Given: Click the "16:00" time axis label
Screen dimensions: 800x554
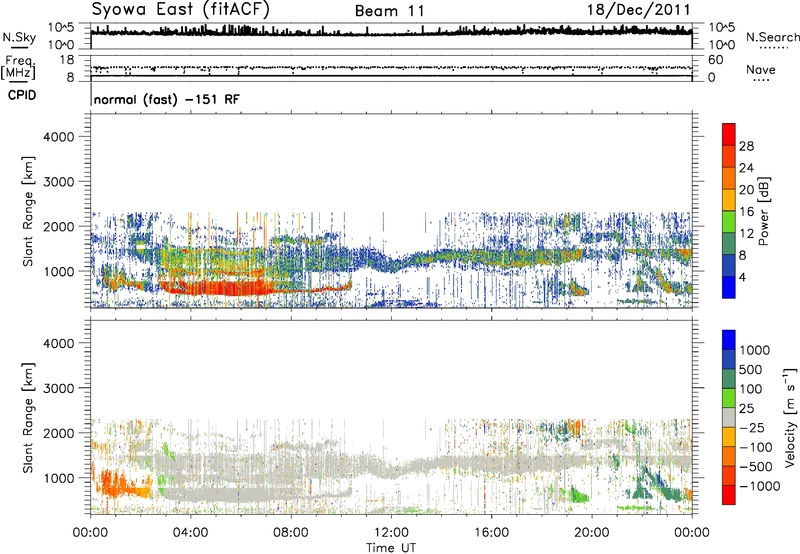Looking at the screenshot, I should (x=491, y=533).
